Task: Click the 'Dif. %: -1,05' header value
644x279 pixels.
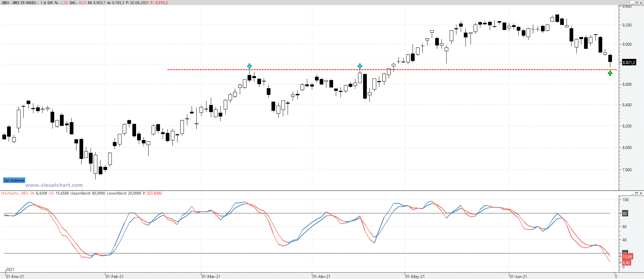Action: tap(58, 3)
